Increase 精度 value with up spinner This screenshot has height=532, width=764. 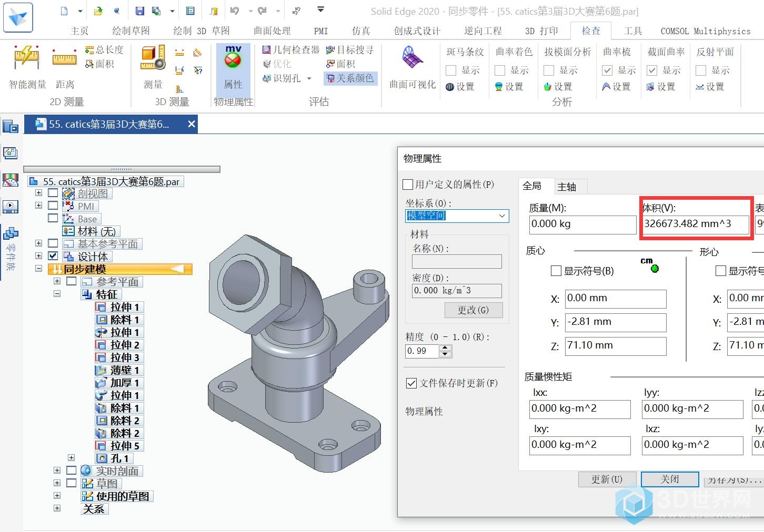[x=445, y=348]
